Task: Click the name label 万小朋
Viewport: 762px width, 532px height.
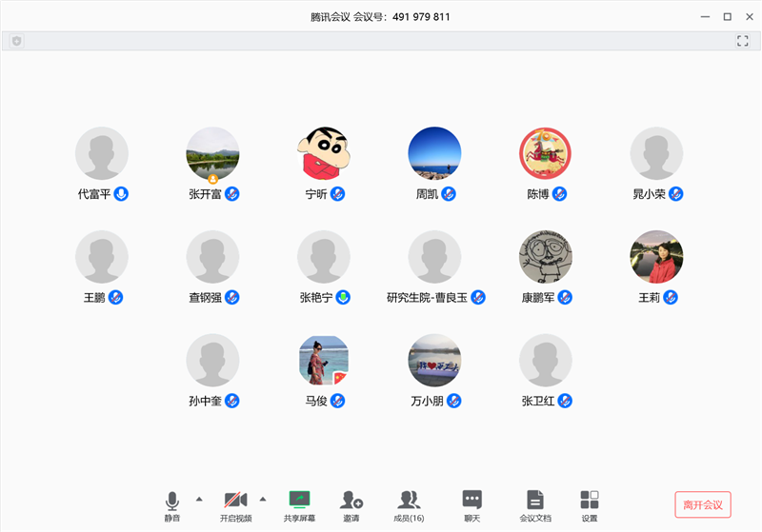Action: coord(427,401)
